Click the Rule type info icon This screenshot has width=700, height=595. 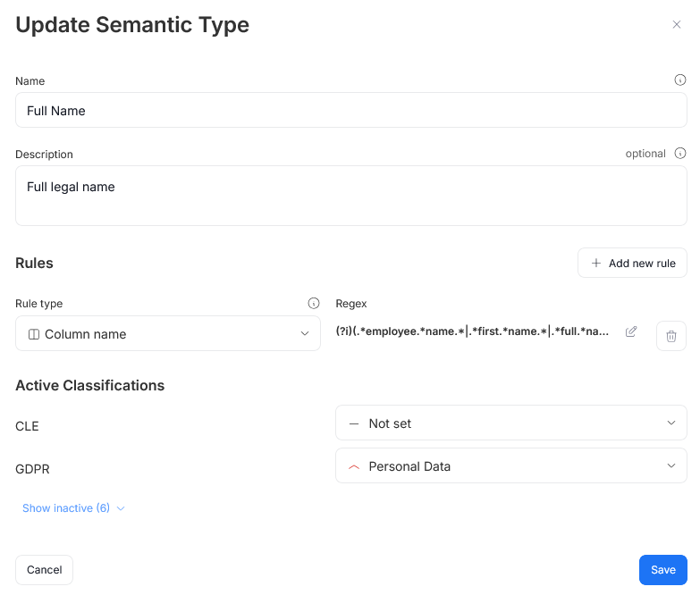click(314, 304)
